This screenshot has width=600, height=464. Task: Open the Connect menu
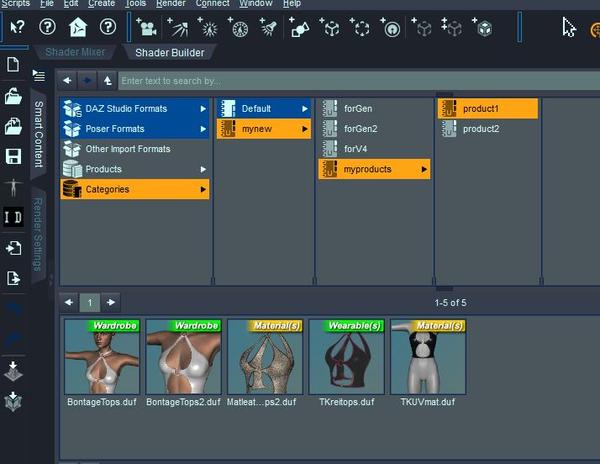point(212,3)
